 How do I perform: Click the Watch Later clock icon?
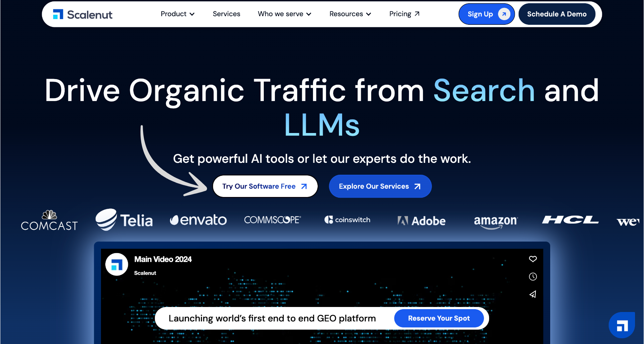(533, 276)
